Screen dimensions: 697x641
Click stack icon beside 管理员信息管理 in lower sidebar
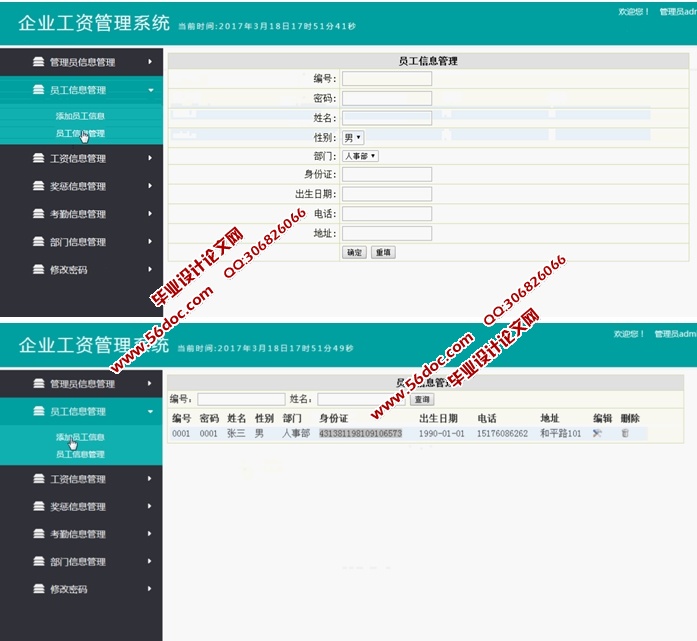point(39,383)
